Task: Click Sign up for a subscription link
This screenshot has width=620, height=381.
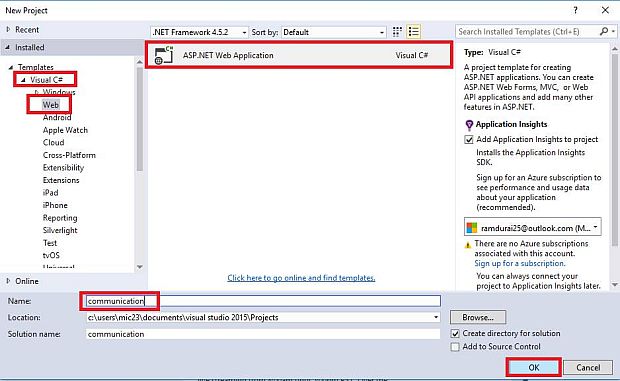Action: pyautogui.click(x=520, y=263)
